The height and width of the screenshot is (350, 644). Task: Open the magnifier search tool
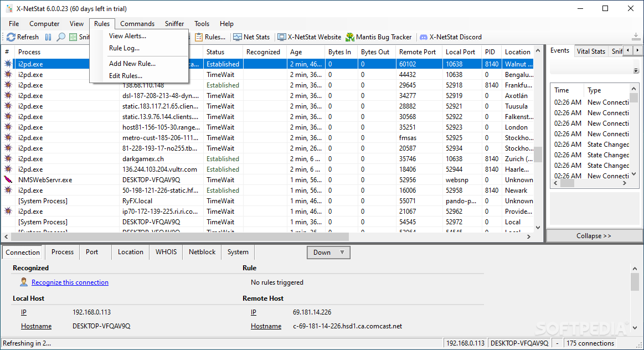point(61,37)
